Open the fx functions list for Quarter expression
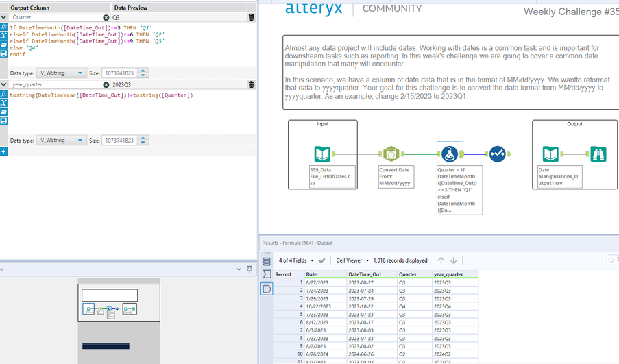 [4, 27]
